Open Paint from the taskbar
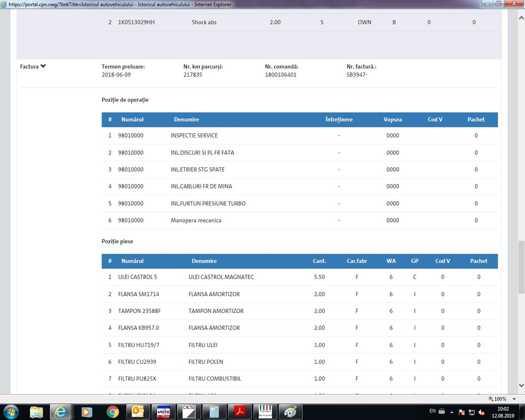525x420 pixels. pos(290,412)
